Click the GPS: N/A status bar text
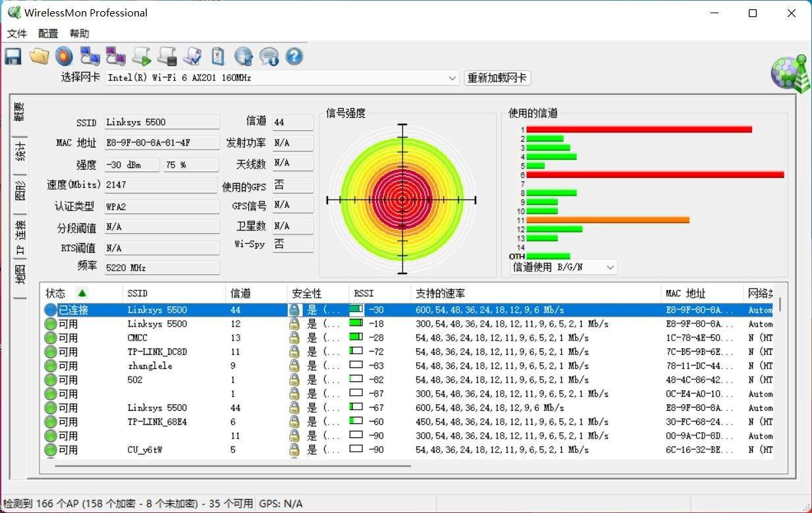The height and width of the screenshot is (513, 812). coord(281,503)
